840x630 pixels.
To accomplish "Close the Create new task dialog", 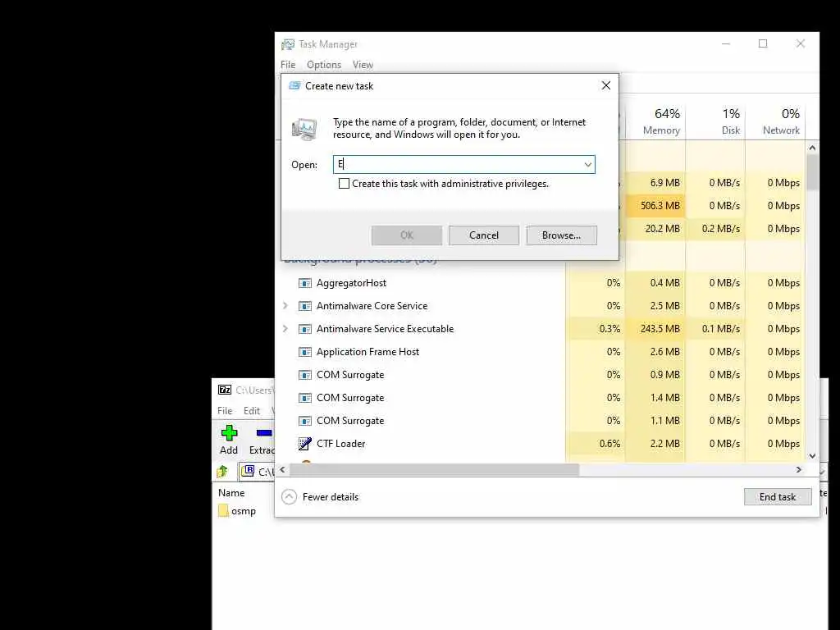I will 606,85.
